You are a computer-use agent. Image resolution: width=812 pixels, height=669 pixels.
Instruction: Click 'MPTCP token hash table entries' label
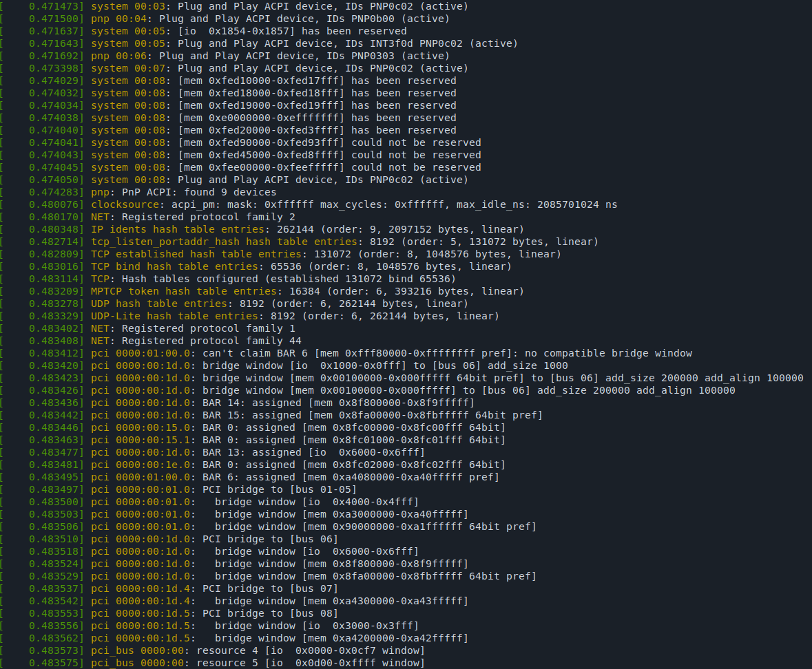coord(184,291)
